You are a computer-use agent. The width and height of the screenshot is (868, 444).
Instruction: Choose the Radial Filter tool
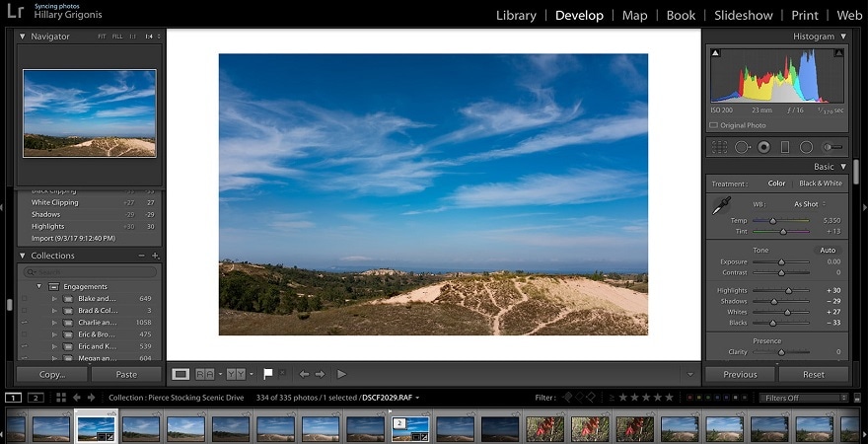[x=806, y=147]
